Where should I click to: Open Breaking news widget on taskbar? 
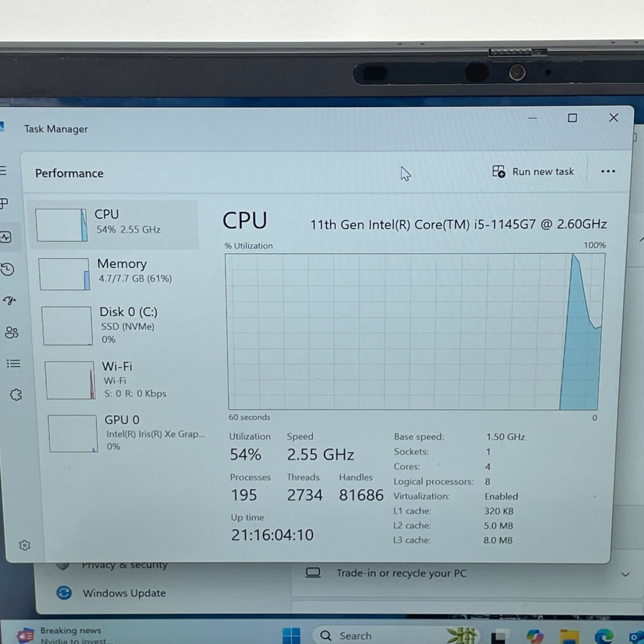[x=64, y=635]
